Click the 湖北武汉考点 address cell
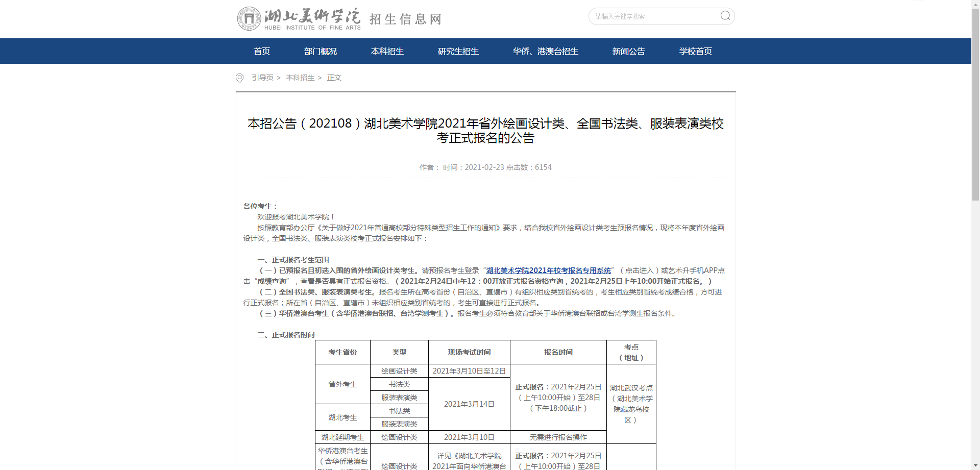Viewport: 980px width, 470px height. click(631, 404)
